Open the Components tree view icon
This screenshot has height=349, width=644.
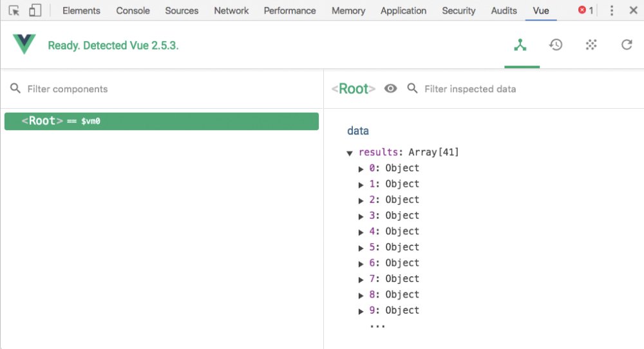tap(520, 45)
